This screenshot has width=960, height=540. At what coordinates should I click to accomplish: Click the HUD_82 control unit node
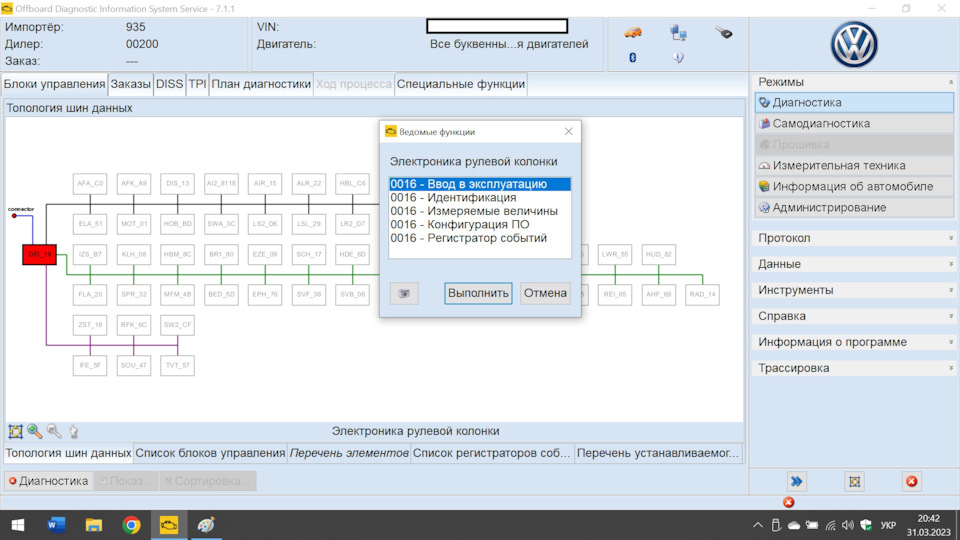[659, 254]
